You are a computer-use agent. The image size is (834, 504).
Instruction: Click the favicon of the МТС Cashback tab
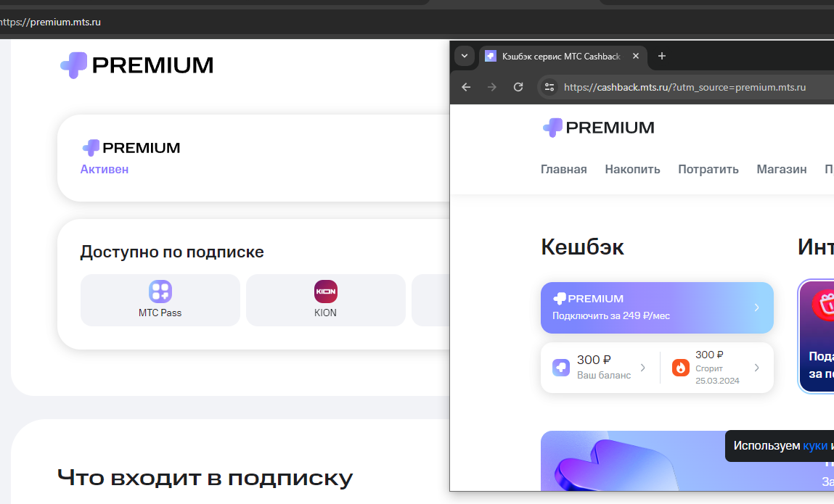click(491, 56)
